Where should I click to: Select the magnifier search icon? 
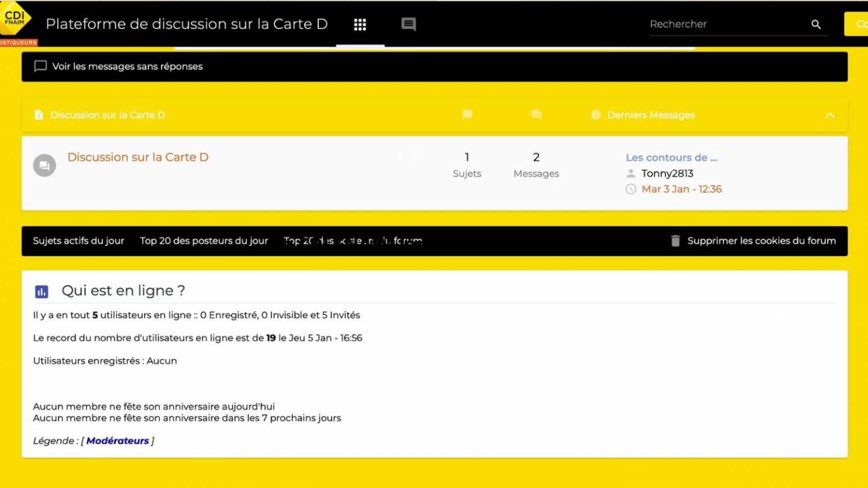coord(815,25)
